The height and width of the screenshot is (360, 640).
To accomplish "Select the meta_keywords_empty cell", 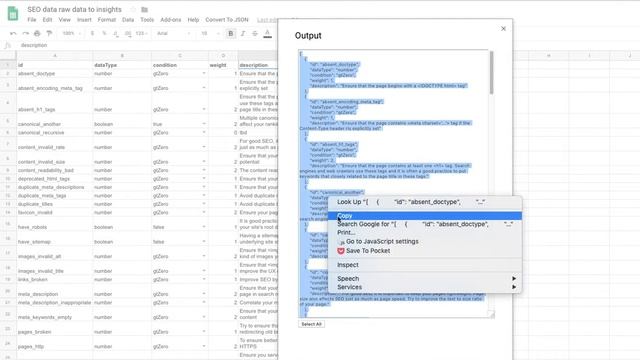I will pos(55,314).
